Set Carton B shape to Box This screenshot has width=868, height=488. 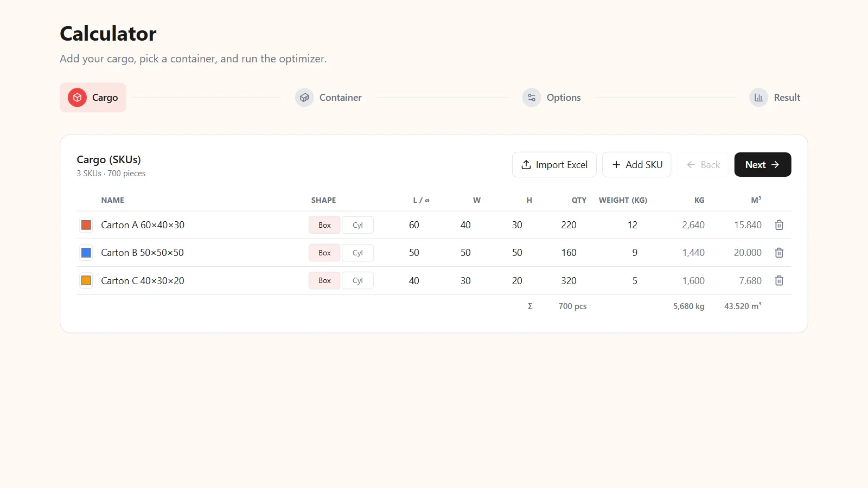[324, 253]
